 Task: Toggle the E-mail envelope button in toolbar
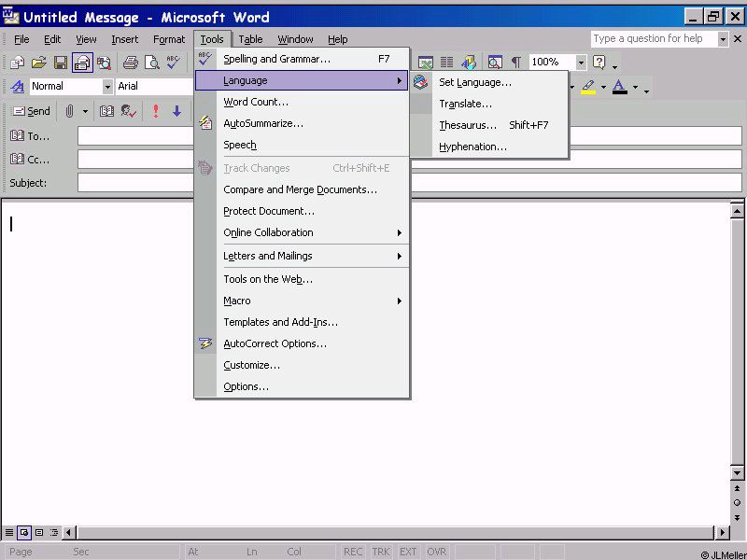pyautogui.click(x=82, y=63)
